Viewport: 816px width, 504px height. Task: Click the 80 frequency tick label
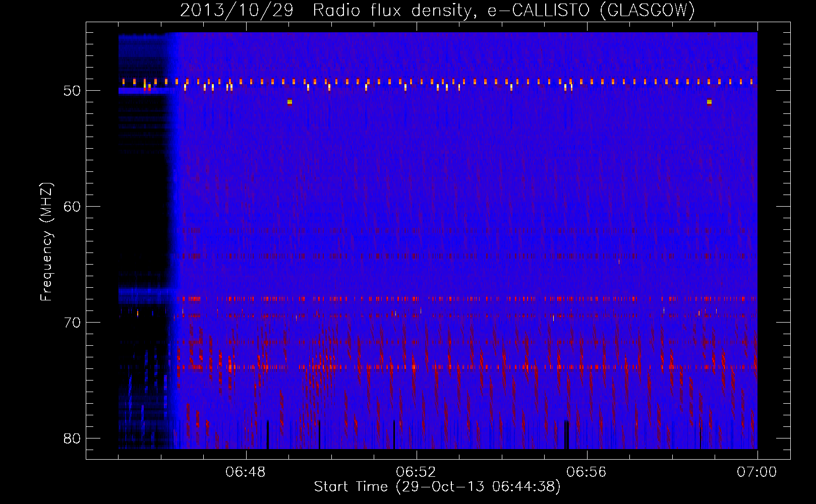coord(72,438)
